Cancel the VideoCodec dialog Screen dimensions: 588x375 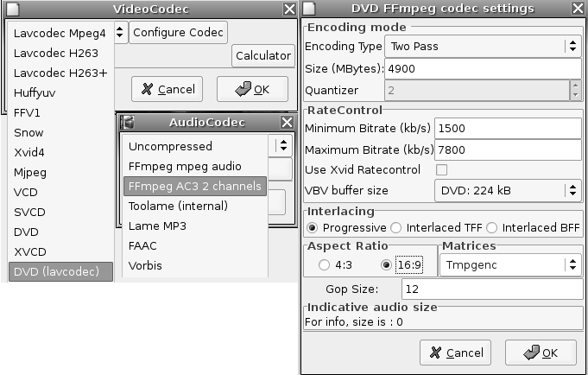coord(167,89)
